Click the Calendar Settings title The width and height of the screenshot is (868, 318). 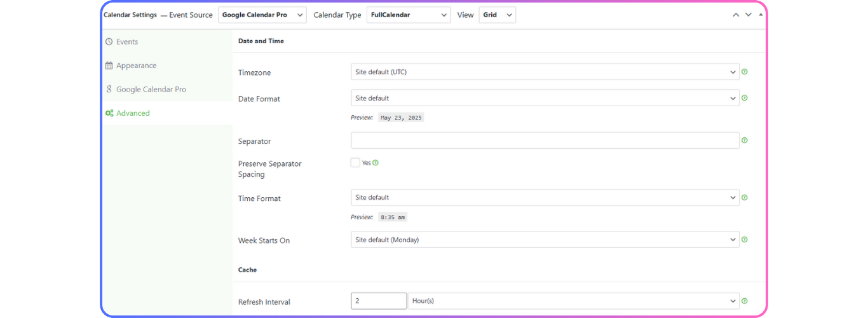coord(130,15)
